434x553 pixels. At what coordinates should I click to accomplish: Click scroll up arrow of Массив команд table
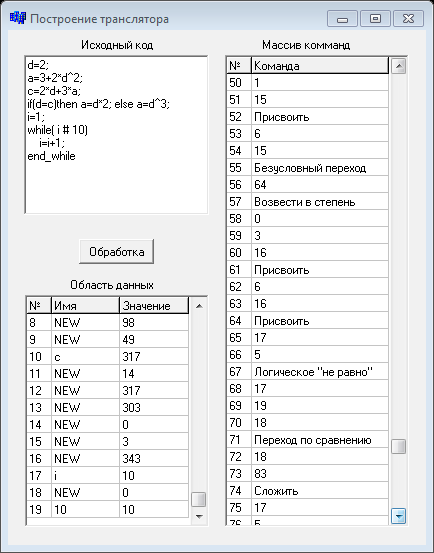tap(398, 66)
